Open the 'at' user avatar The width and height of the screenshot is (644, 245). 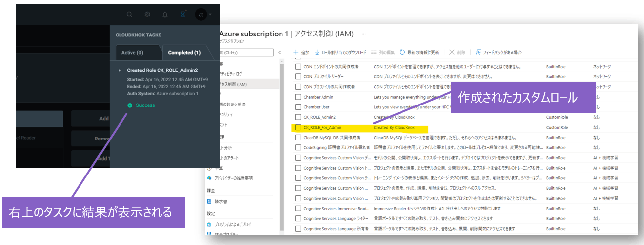point(201,15)
